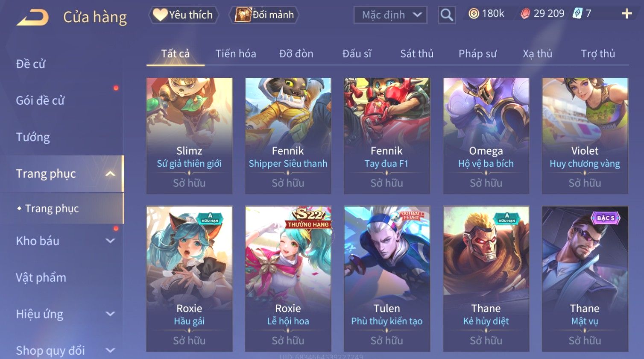Open Yêu thích heart favorites
Image resolution: width=644 pixels, height=359 pixels.
pyautogui.click(x=183, y=15)
